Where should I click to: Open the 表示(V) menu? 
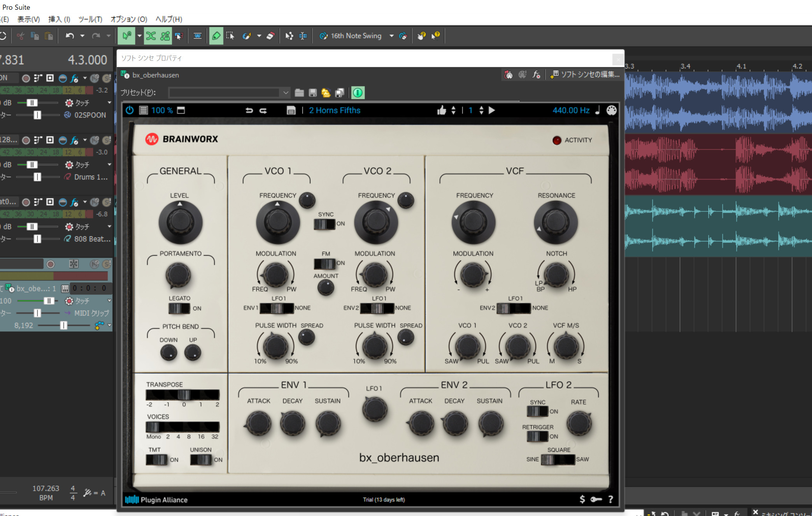(28, 19)
